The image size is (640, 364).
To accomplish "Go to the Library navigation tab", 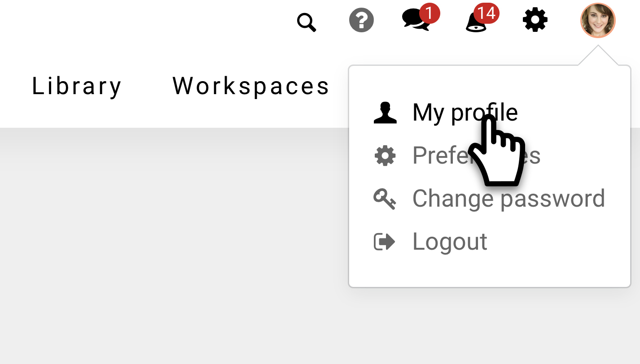I will pyautogui.click(x=77, y=86).
